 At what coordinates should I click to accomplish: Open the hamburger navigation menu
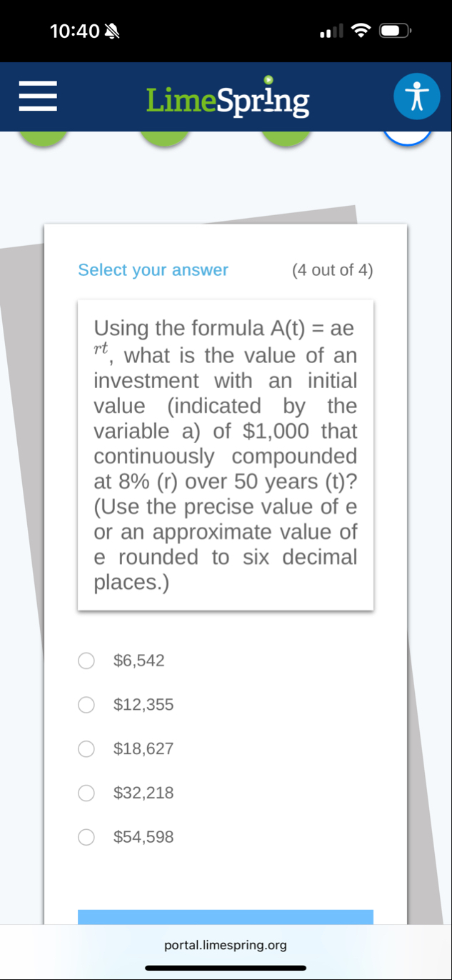click(x=38, y=96)
